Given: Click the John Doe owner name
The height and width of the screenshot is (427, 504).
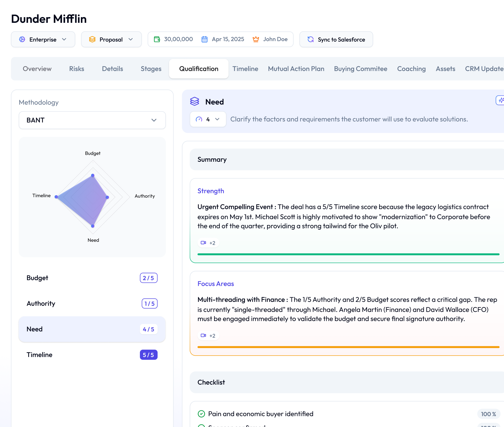Looking at the screenshot, I should pyautogui.click(x=275, y=39).
